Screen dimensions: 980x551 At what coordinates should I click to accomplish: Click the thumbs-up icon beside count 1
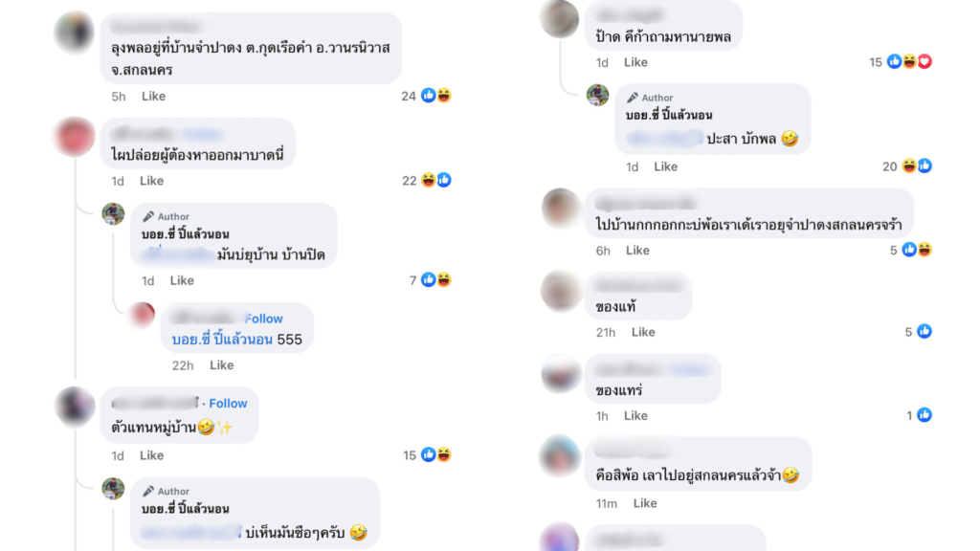924,415
